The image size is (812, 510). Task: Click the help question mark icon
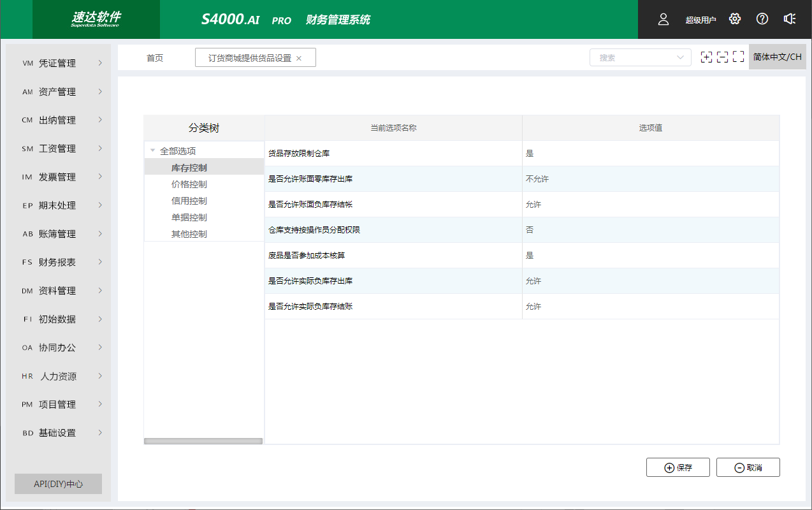[762, 19]
